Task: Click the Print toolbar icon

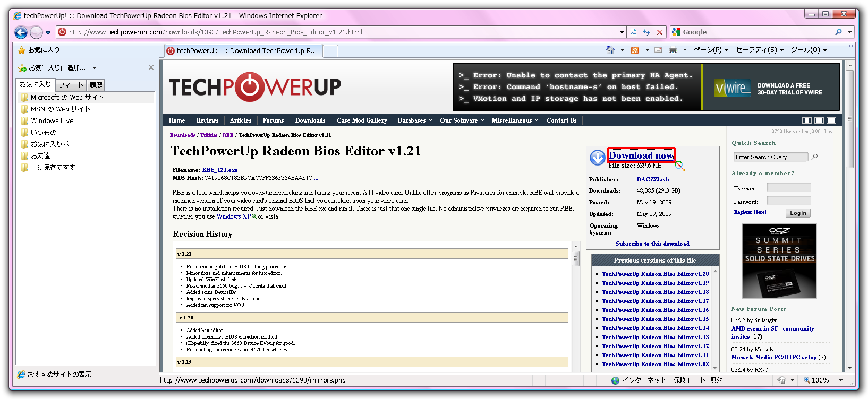Action: click(673, 50)
